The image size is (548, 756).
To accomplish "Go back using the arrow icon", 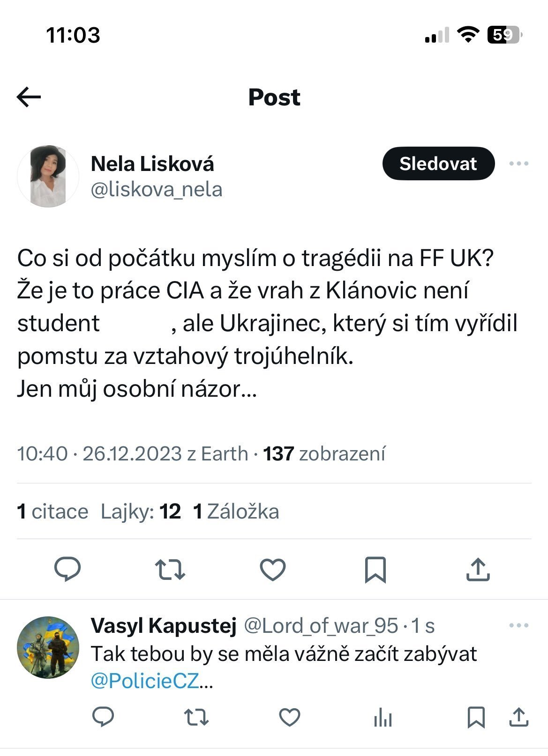I will coord(29,97).
